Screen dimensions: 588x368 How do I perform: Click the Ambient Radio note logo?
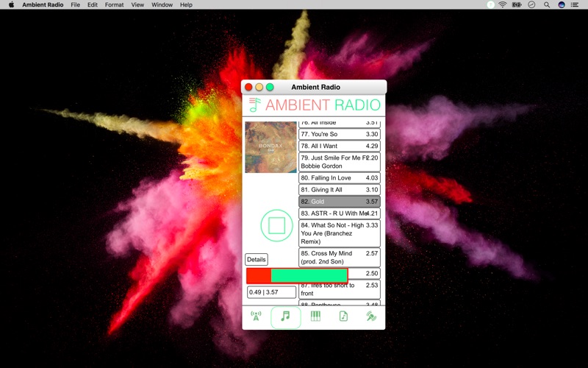point(255,105)
